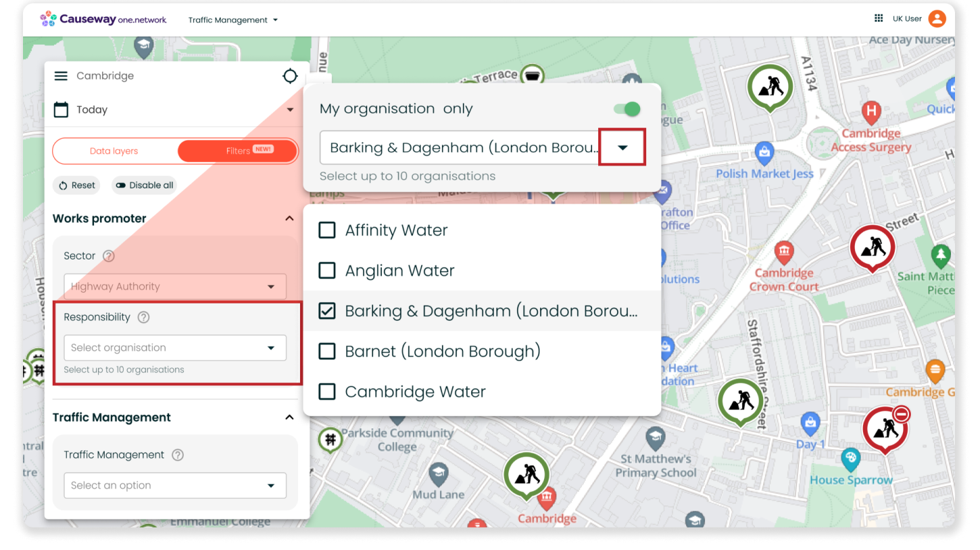The image size is (980, 550).
Task: Click the green roadworks marker near Mud Lane
Action: (526, 476)
